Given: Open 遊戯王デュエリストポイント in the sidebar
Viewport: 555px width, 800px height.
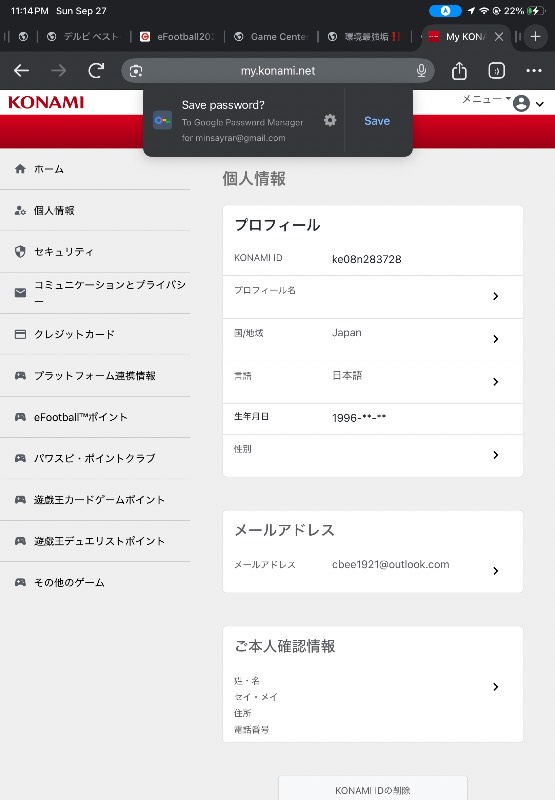Looking at the screenshot, I should [95, 541].
